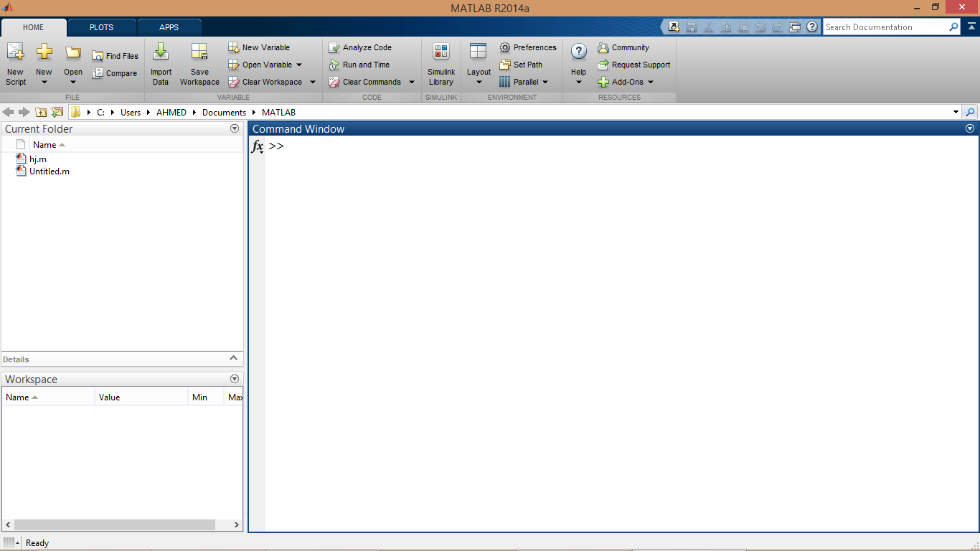The image size is (980, 551).
Task: Click the C: drive in path
Action: [101, 113]
